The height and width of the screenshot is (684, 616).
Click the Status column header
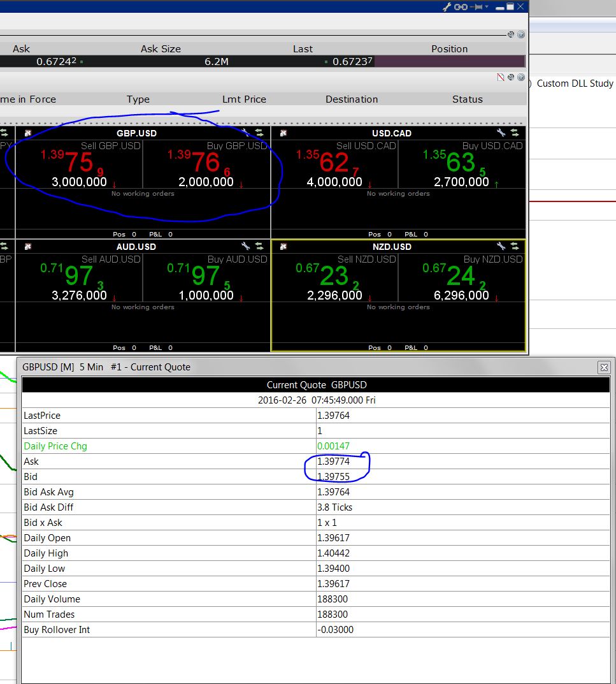(x=468, y=99)
